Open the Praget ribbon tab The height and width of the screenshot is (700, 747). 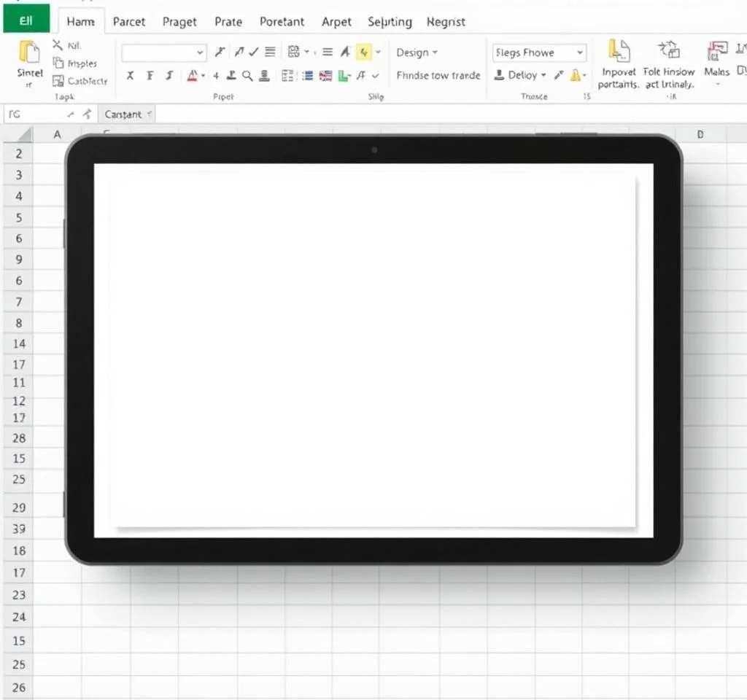coord(179,22)
